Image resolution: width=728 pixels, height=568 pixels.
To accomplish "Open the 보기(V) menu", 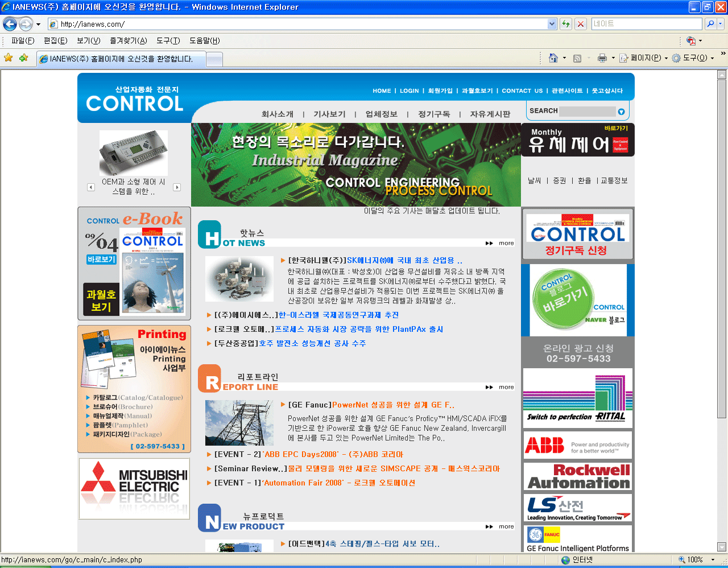I will point(89,41).
